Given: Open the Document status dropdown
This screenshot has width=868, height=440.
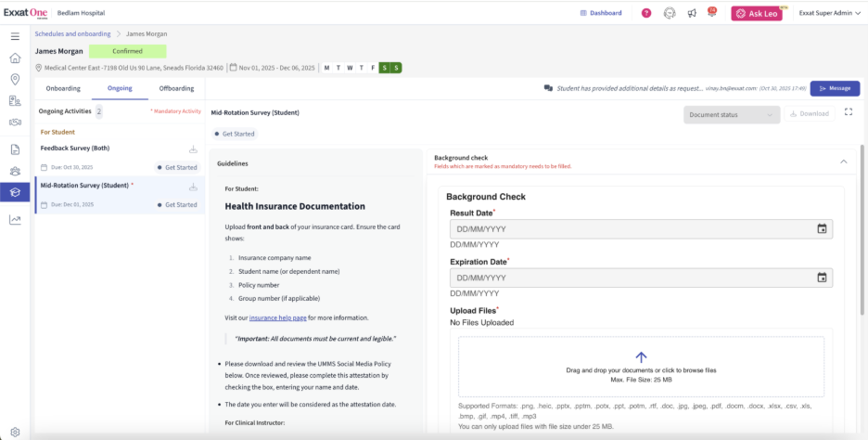Looking at the screenshot, I should 732,114.
